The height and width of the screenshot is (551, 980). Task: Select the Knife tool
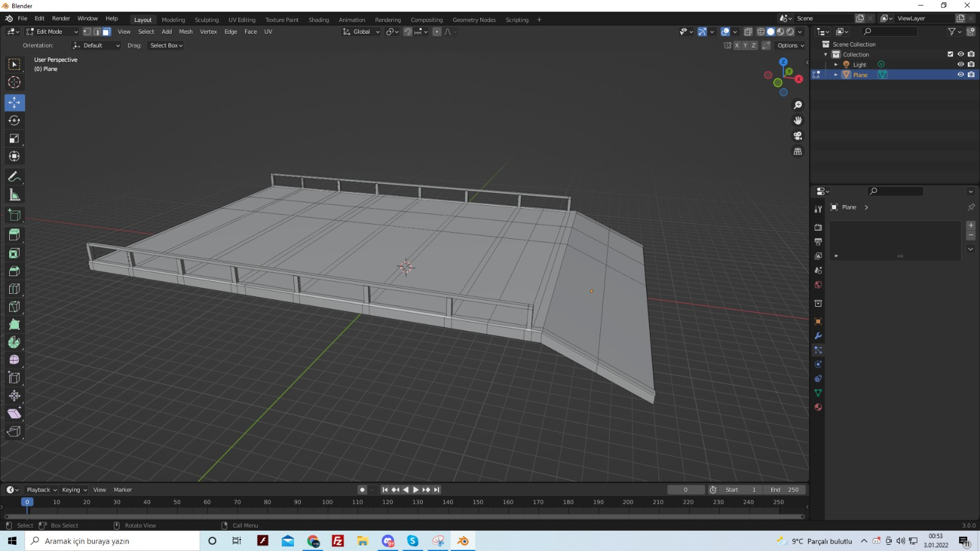[14, 306]
